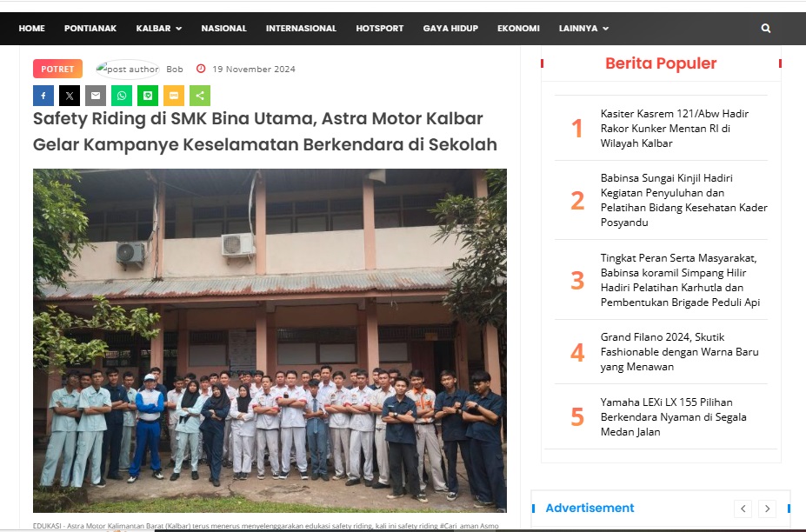
Task: Click the Safety Riding article headline
Action: tap(265, 131)
